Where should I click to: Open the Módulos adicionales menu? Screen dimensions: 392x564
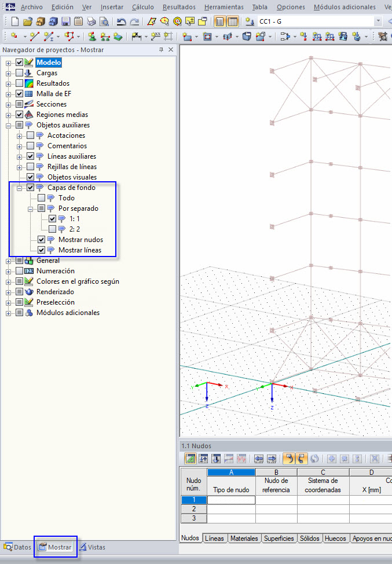pyautogui.click(x=345, y=7)
